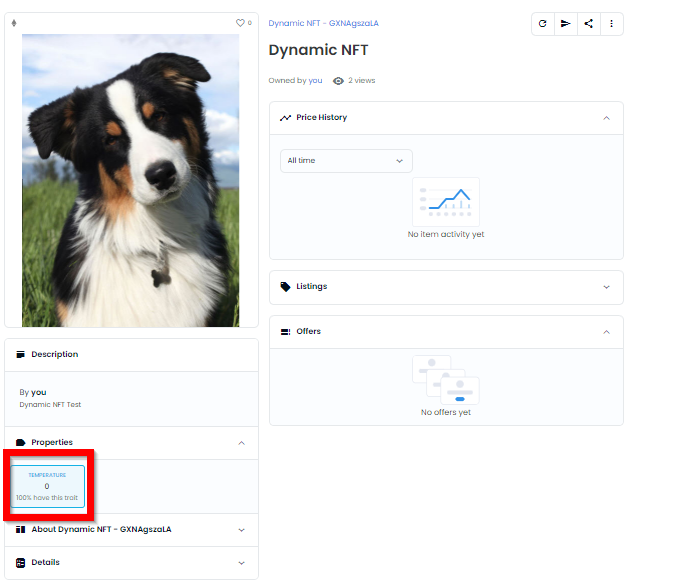The height and width of the screenshot is (584, 681).
Task: Click the '2 views' text
Action: coord(361,80)
